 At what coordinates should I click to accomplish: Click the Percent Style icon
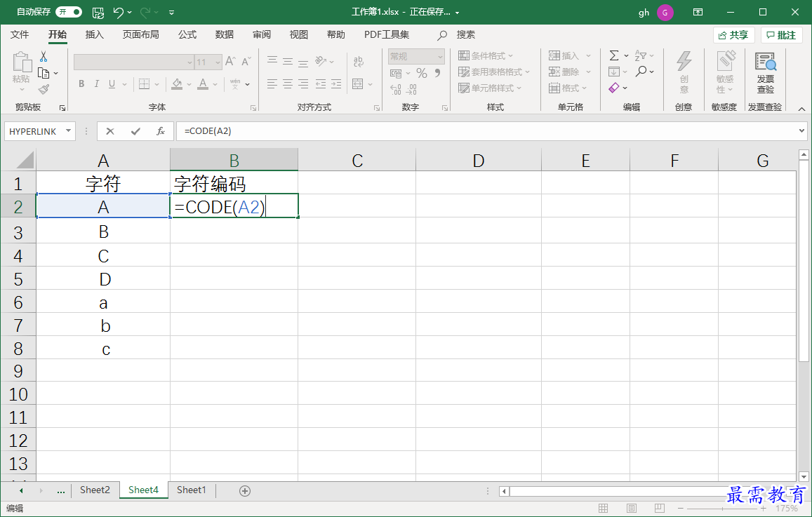click(422, 73)
